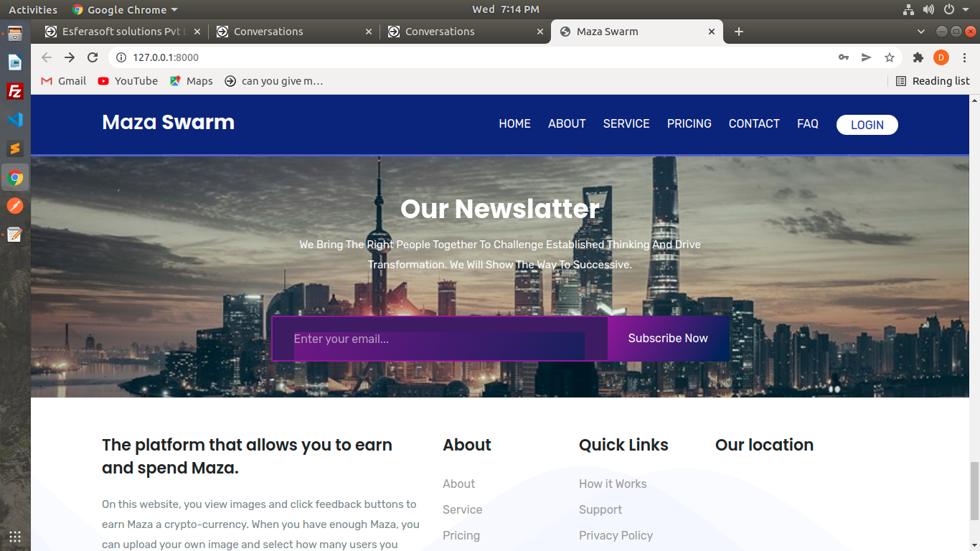Open the FAQ navigation item
The image size is (980, 551).
tap(807, 123)
